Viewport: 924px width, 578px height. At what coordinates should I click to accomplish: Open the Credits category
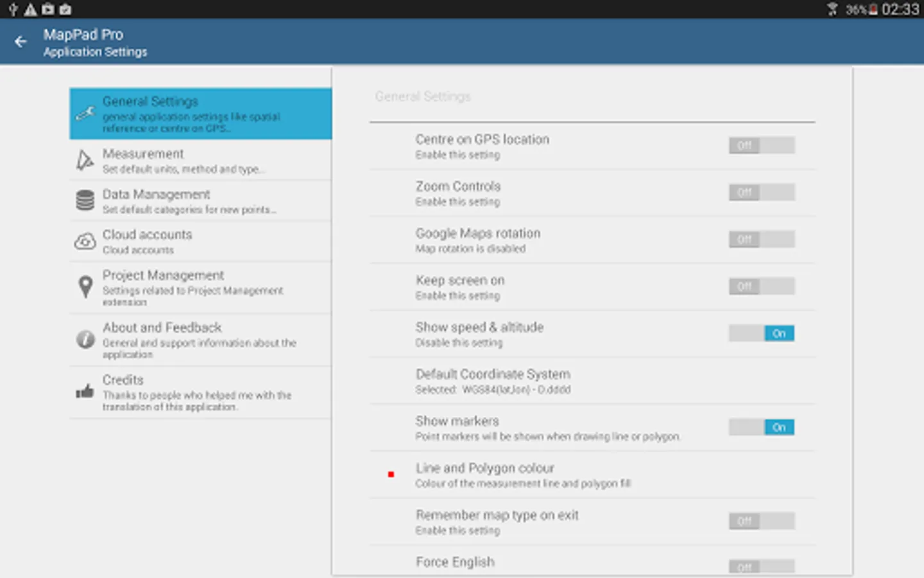[201, 392]
